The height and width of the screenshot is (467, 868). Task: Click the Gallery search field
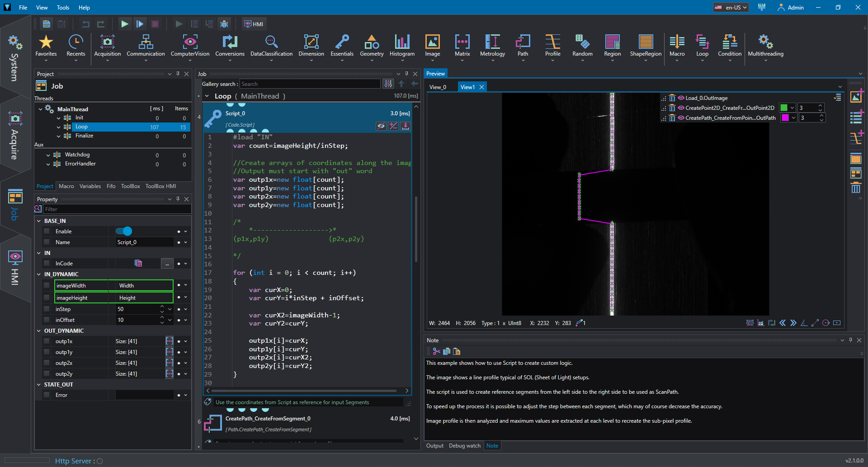pyautogui.click(x=310, y=84)
